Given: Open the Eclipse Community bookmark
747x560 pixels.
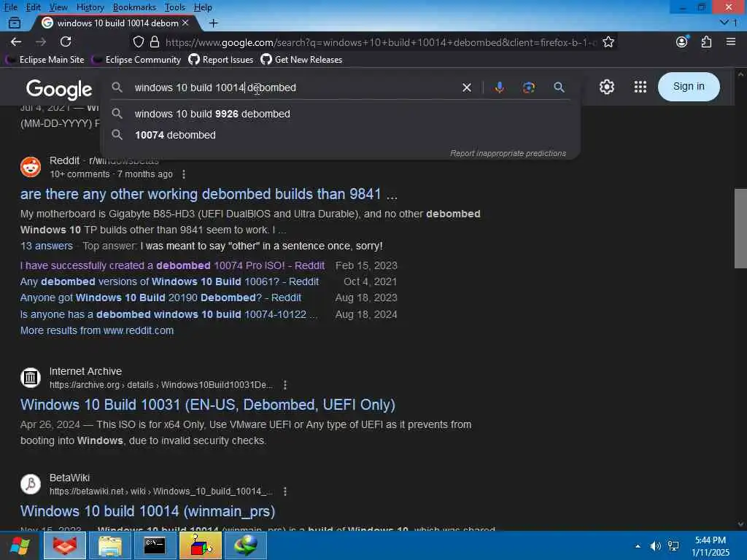Looking at the screenshot, I should coord(136,60).
